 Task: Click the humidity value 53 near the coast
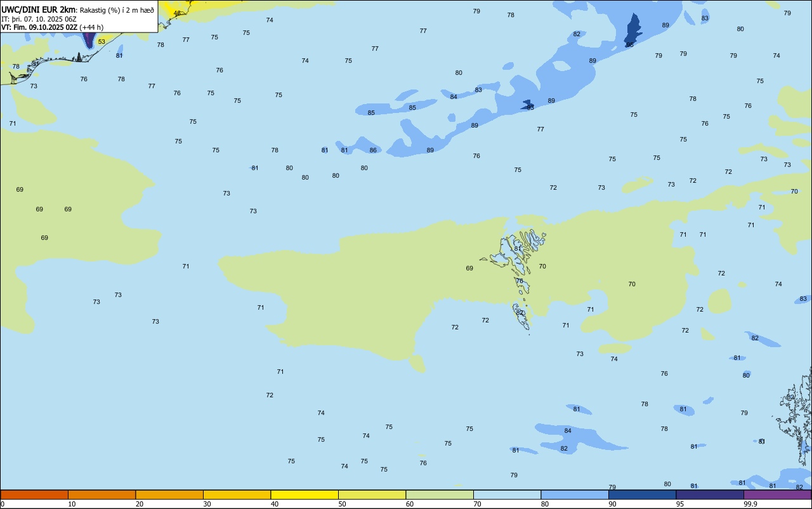[x=101, y=42]
